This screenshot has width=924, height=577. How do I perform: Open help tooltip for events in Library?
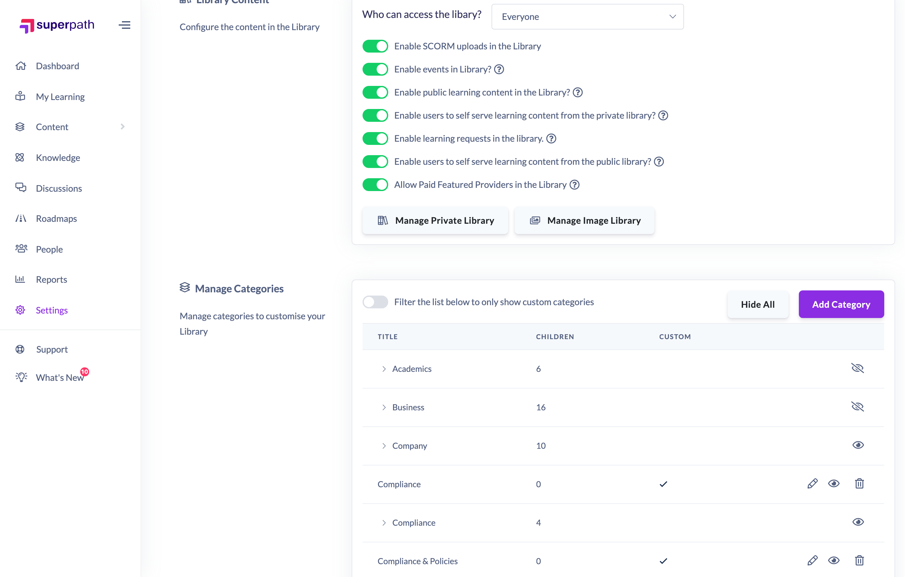(x=499, y=70)
